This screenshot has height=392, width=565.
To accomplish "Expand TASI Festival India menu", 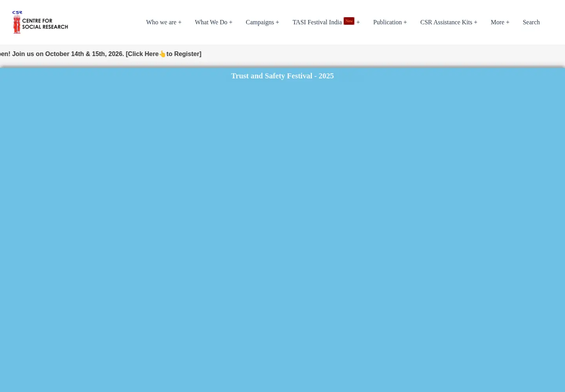I will (x=326, y=22).
